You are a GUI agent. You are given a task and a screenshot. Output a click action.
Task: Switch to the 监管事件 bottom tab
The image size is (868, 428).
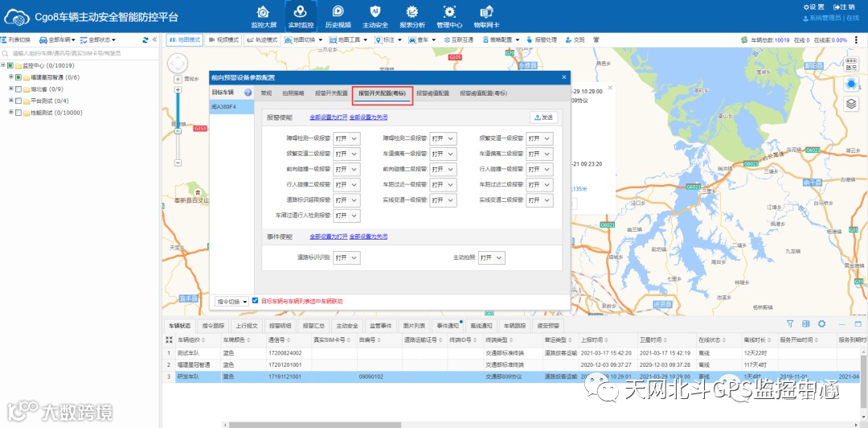click(381, 326)
